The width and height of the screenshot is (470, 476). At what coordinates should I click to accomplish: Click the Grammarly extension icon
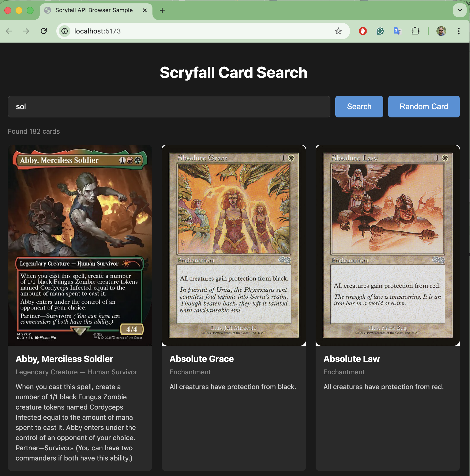(x=379, y=31)
